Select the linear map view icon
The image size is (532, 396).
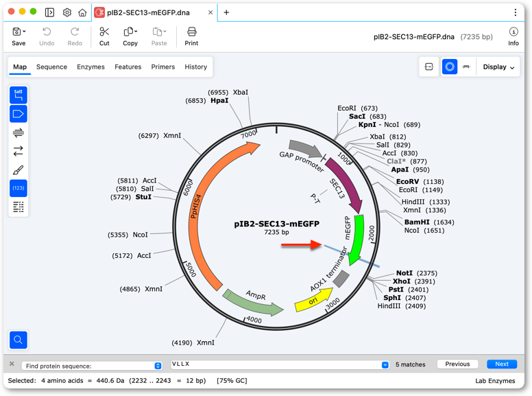point(466,67)
